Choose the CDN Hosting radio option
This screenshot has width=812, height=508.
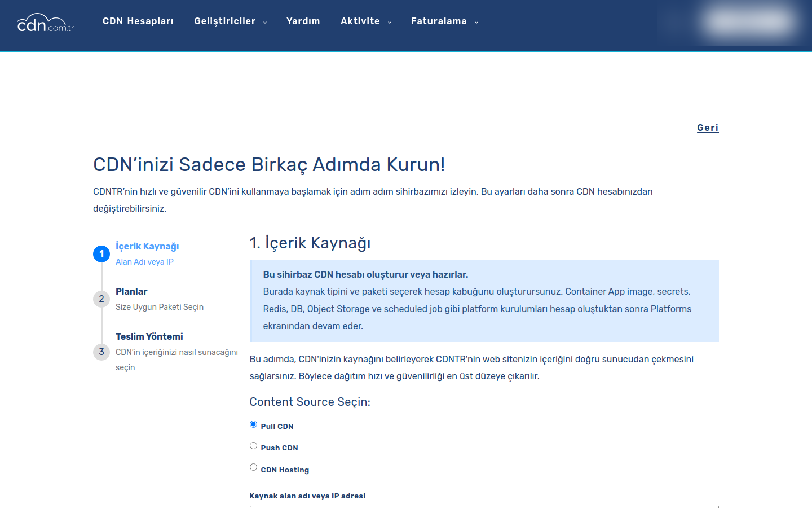(x=253, y=467)
